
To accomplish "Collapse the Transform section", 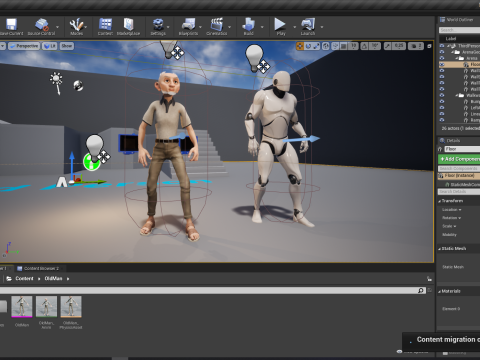I will click(440, 201).
